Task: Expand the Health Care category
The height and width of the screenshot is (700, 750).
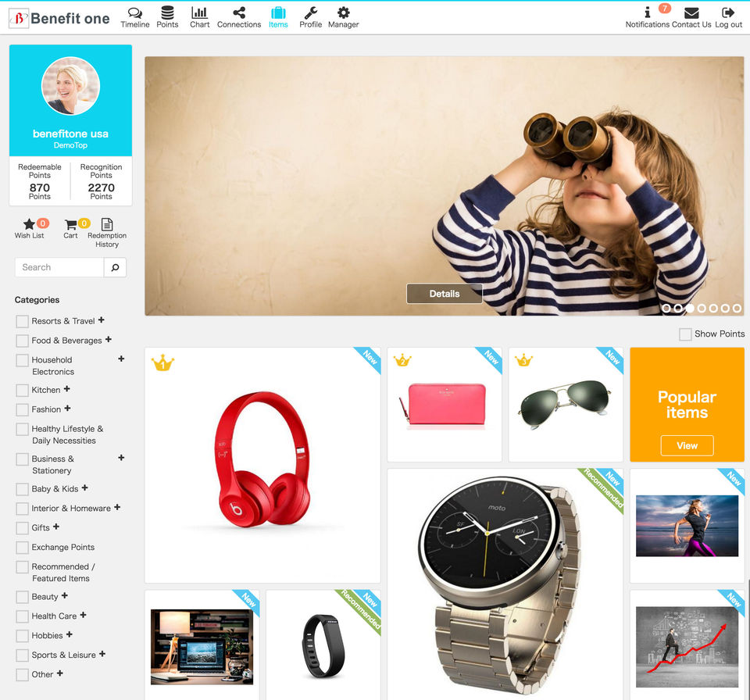Action: (84, 615)
